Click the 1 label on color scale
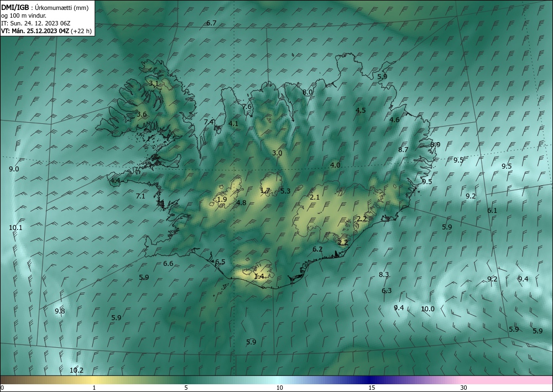 pyautogui.click(x=94, y=388)
